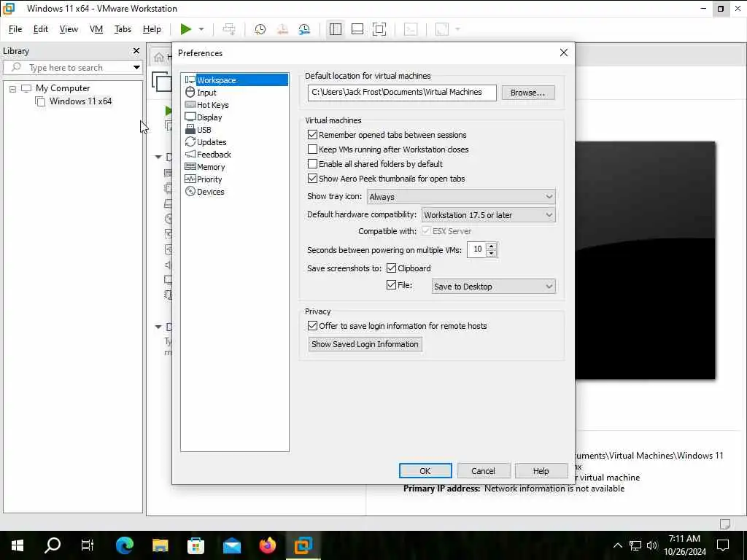The image size is (747, 560).
Task: Toggle Remember opened tabs between sessions
Action: [312, 135]
